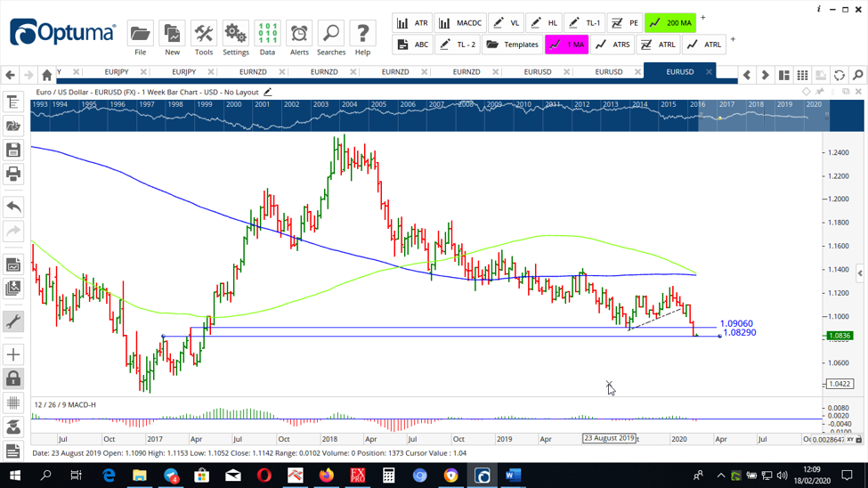This screenshot has height=488, width=868.
Task: Open the graduate training icon
Action: 13,427
